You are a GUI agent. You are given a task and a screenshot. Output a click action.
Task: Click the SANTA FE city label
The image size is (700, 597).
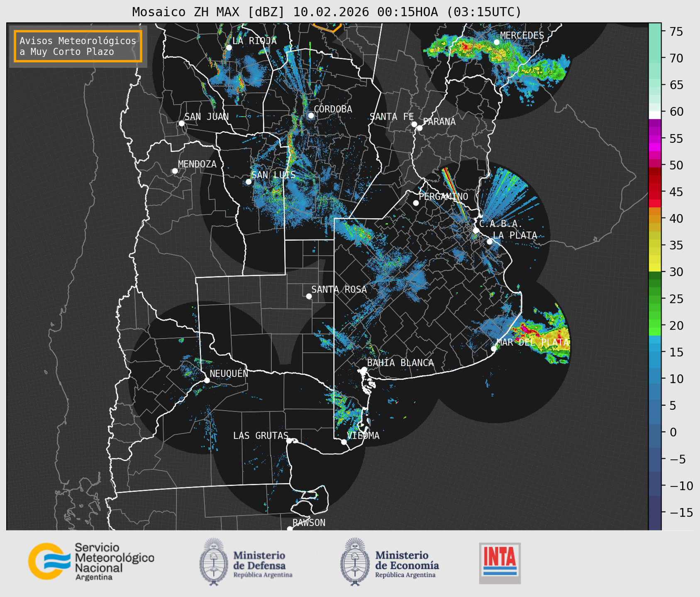pos(392,117)
